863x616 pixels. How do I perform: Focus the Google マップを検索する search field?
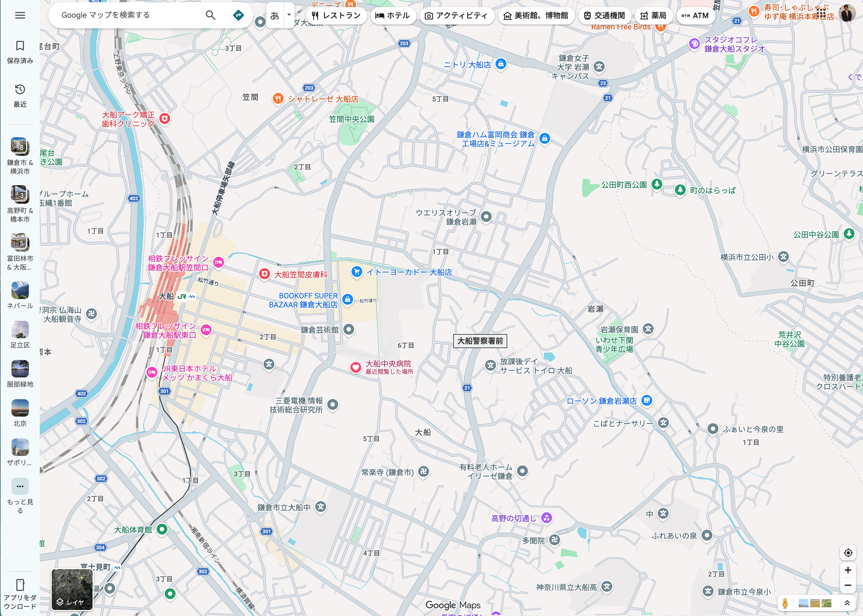[x=129, y=15]
